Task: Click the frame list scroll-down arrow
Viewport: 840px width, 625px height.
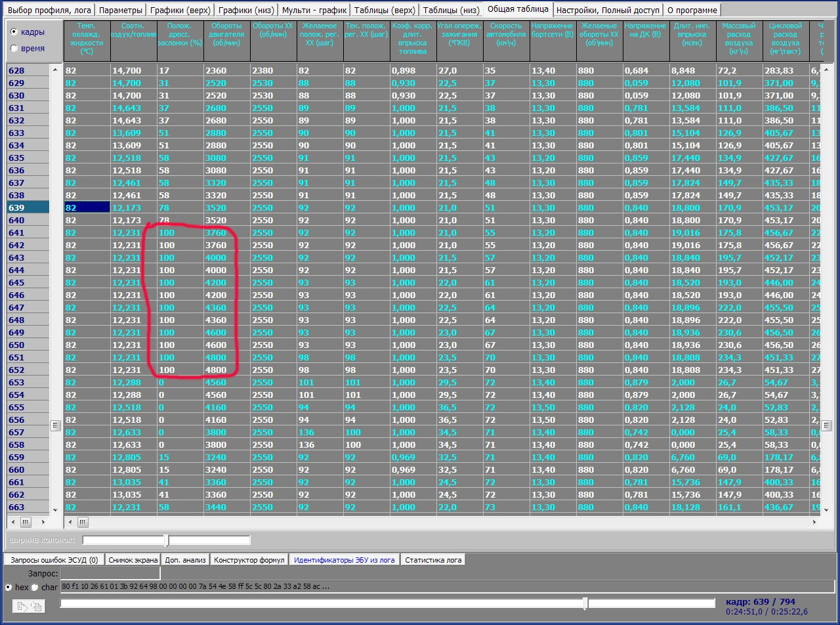Action: (55, 510)
